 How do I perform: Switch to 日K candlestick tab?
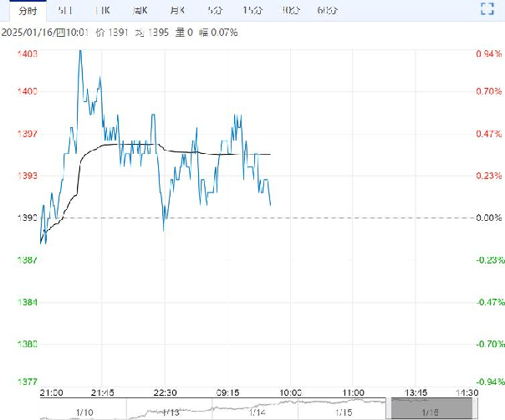(103, 11)
